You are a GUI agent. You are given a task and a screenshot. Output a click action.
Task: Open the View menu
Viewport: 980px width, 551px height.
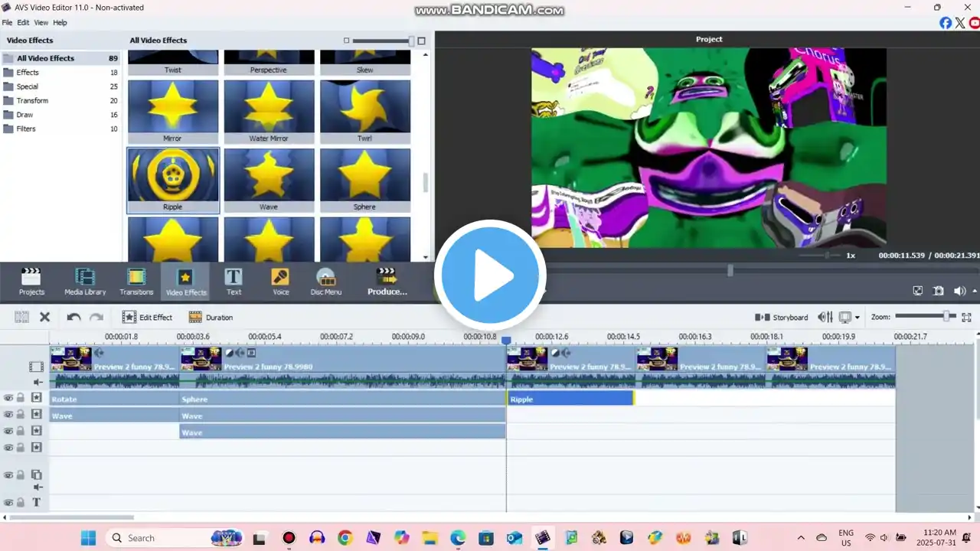41,23
